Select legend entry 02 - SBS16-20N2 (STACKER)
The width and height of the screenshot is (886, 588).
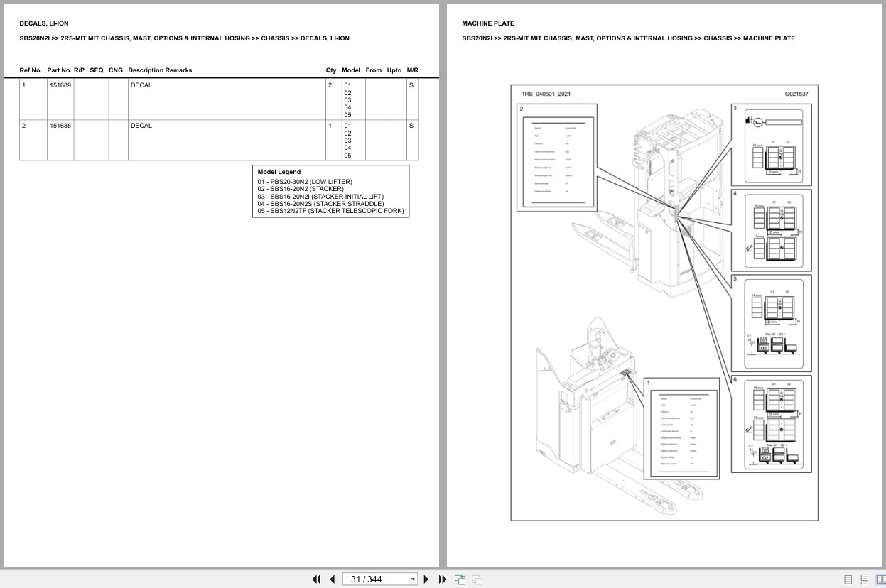[301, 189]
